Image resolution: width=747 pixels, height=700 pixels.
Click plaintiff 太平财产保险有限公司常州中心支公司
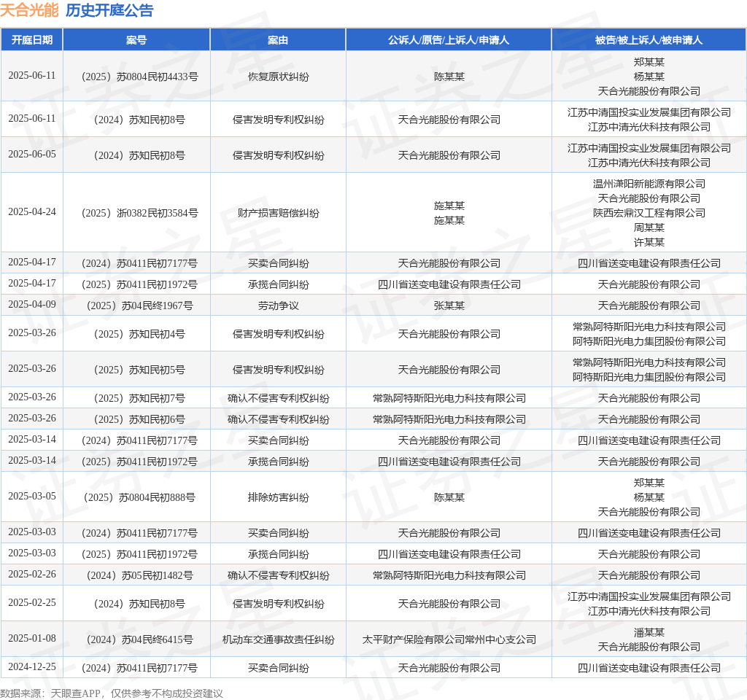point(449,639)
